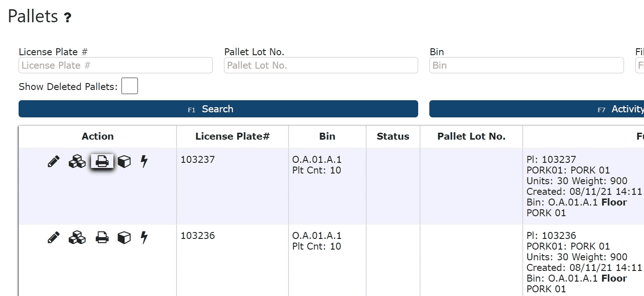Image resolution: width=644 pixels, height=296 pixels.
Task: Click the printer icon for pallet 103236
Action: click(x=102, y=238)
